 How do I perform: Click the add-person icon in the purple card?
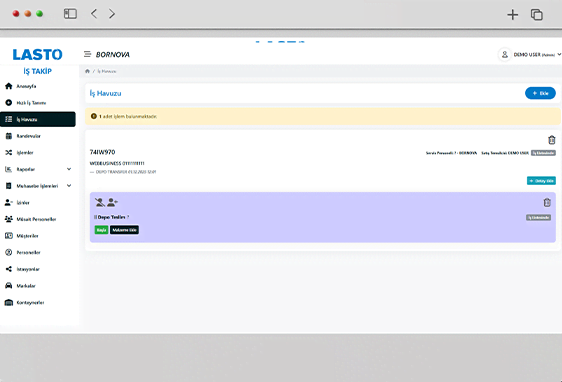112,202
